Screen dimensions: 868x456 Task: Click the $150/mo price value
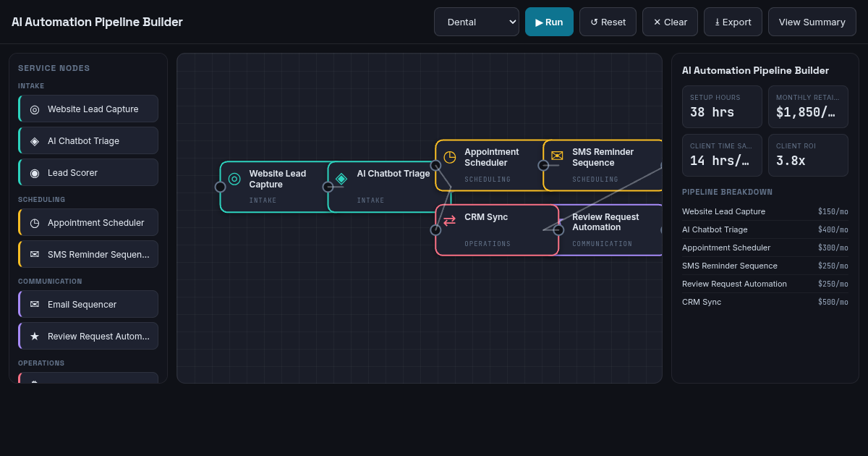833,211
